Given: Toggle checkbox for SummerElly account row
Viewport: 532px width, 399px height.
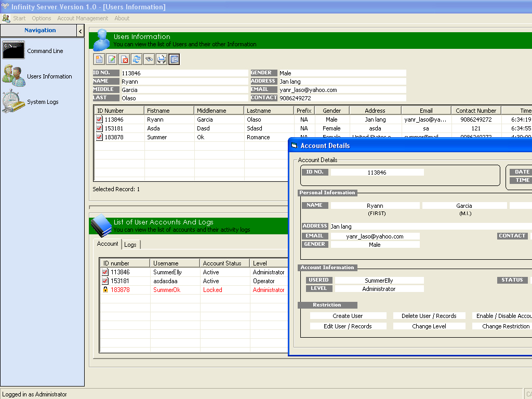Looking at the screenshot, I should point(105,272).
